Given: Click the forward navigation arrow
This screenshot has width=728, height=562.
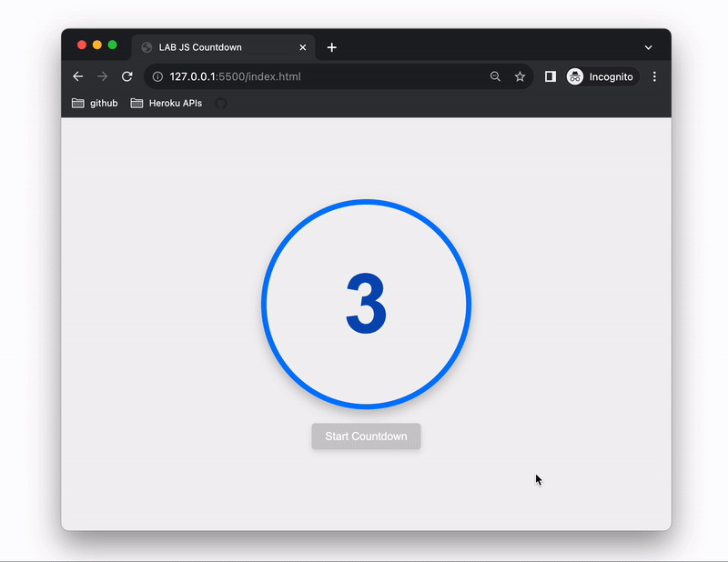Looking at the screenshot, I should click(x=102, y=76).
